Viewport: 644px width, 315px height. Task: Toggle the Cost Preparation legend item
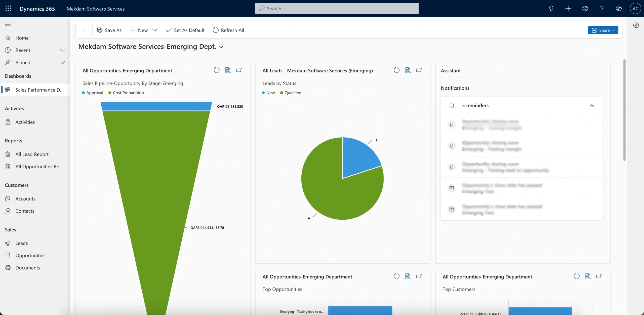(x=126, y=93)
